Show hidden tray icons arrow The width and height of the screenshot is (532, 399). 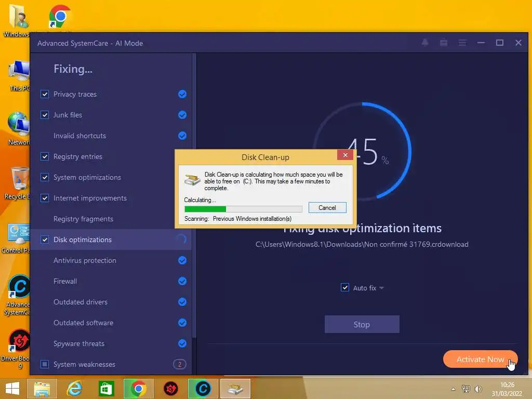click(453, 389)
